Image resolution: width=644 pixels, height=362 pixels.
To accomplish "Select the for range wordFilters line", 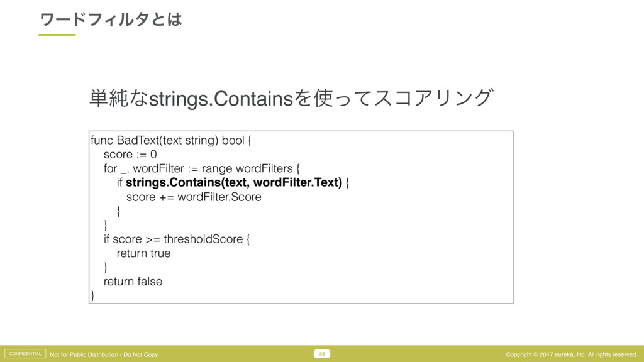I will click(202, 168).
